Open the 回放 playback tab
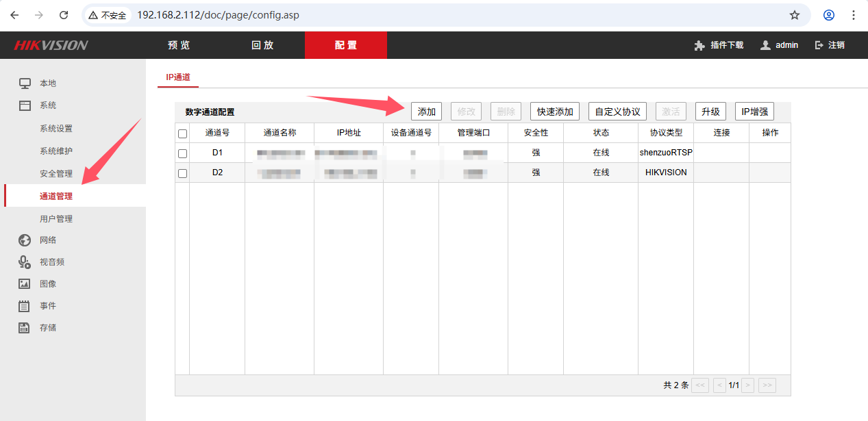 pyautogui.click(x=262, y=45)
